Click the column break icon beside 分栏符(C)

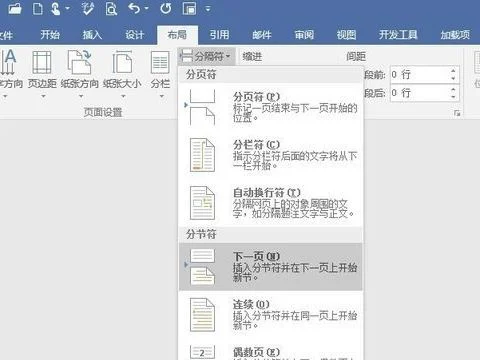coord(202,155)
